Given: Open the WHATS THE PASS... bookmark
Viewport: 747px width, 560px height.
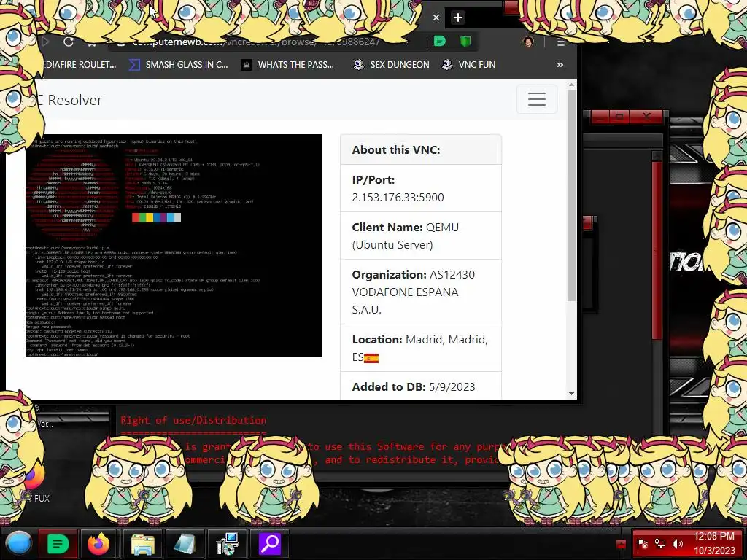Looking at the screenshot, I should (x=287, y=65).
